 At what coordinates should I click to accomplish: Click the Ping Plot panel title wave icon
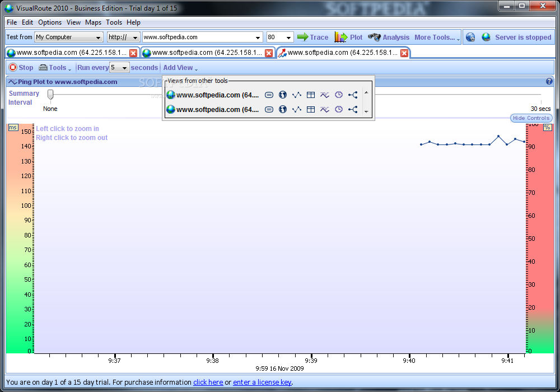[x=12, y=82]
